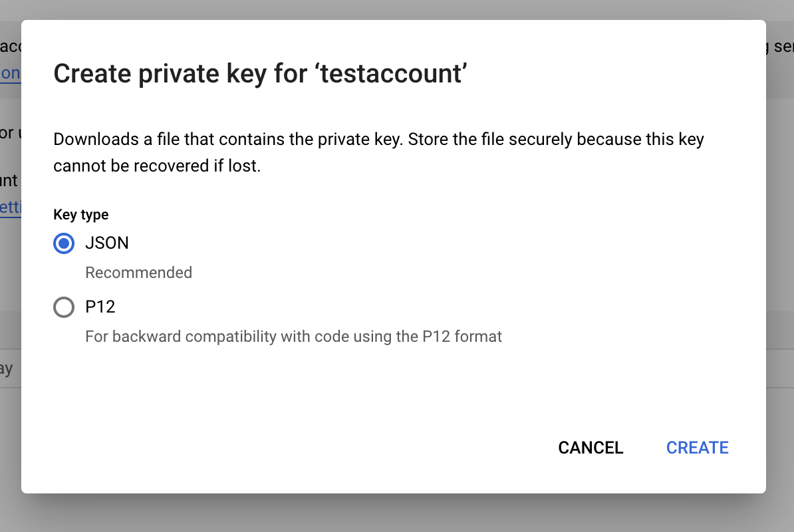Click the partially hidden 'on' link behind dialog
This screenshot has width=794, height=532.
[x=11, y=73]
